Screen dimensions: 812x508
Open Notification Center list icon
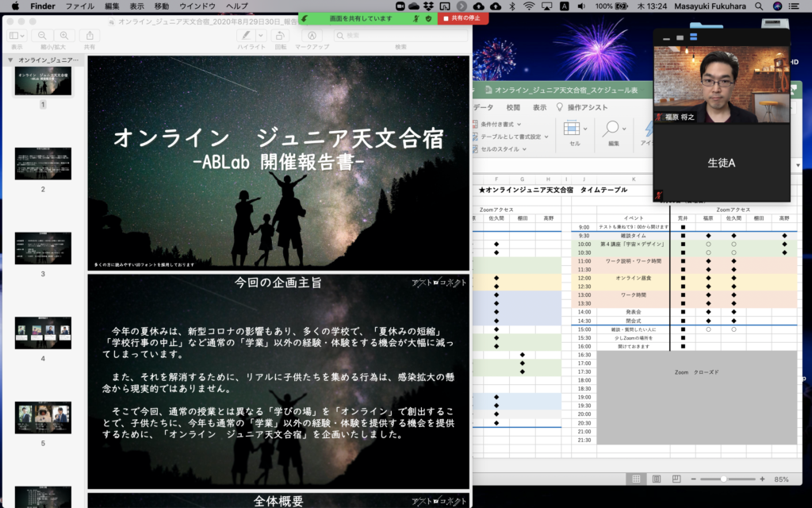click(794, 6)
